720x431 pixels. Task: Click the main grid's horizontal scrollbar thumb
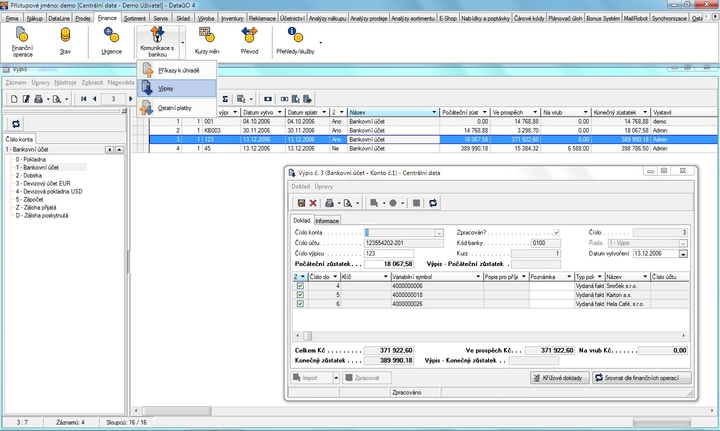[177, 411]
